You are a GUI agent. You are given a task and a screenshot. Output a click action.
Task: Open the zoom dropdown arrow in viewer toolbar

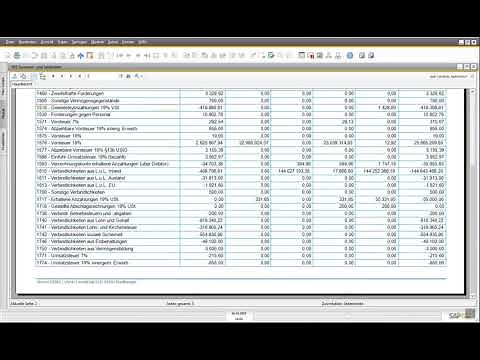coord(141,77)
